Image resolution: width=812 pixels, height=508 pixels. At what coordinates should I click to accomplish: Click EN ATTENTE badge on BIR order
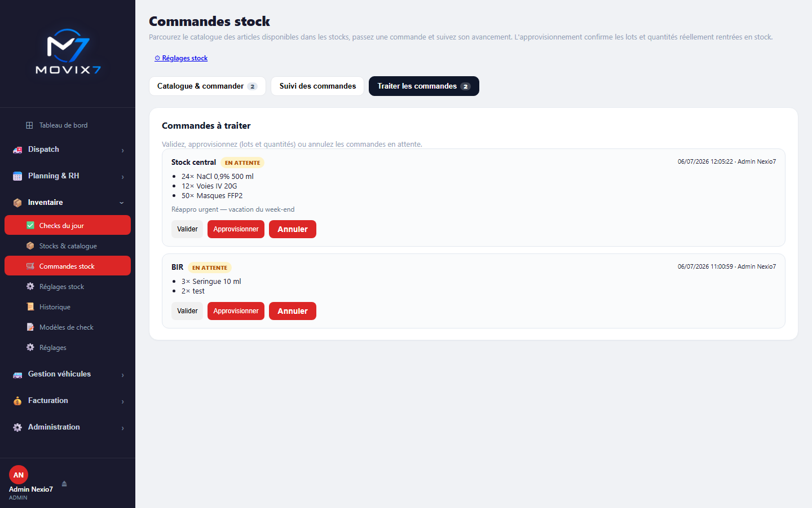tap(210, 268)
